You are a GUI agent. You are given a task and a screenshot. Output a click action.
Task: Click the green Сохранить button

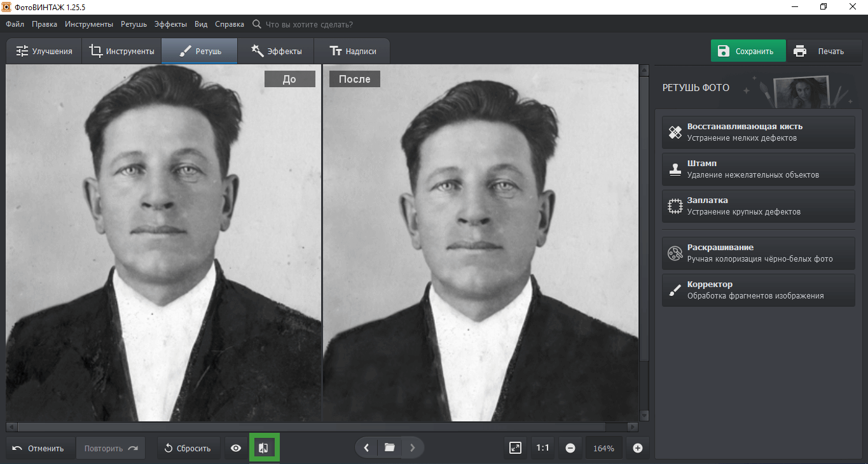point(748,52)
